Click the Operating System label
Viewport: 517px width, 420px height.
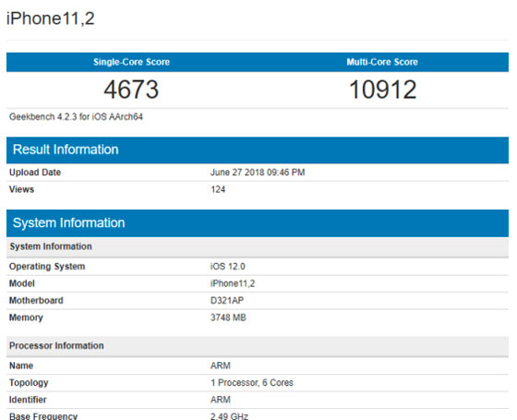47,267
